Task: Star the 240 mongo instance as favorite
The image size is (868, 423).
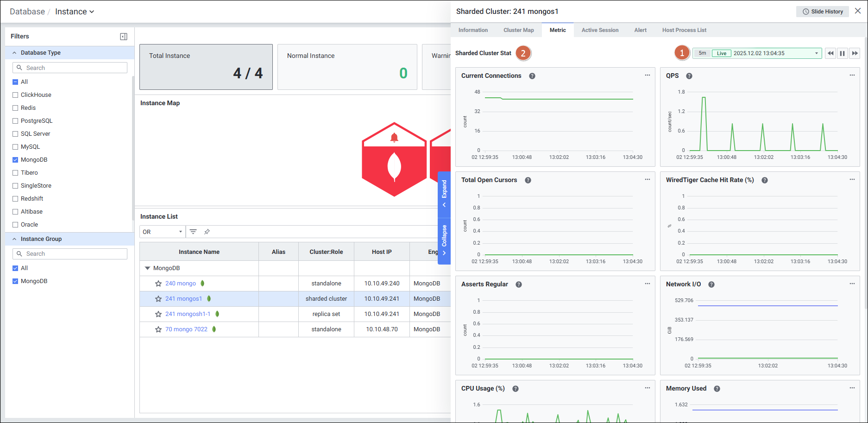Action: click(x=158, y=284)
